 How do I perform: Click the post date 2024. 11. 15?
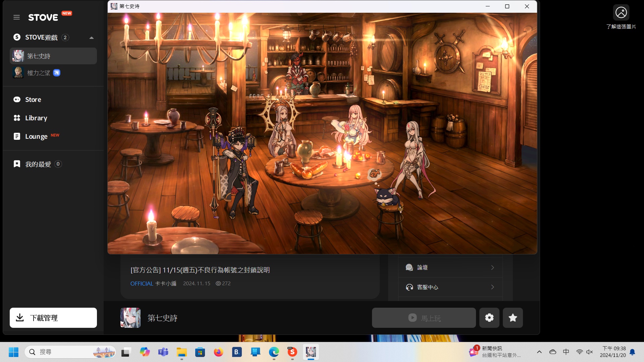coord(197,284)
